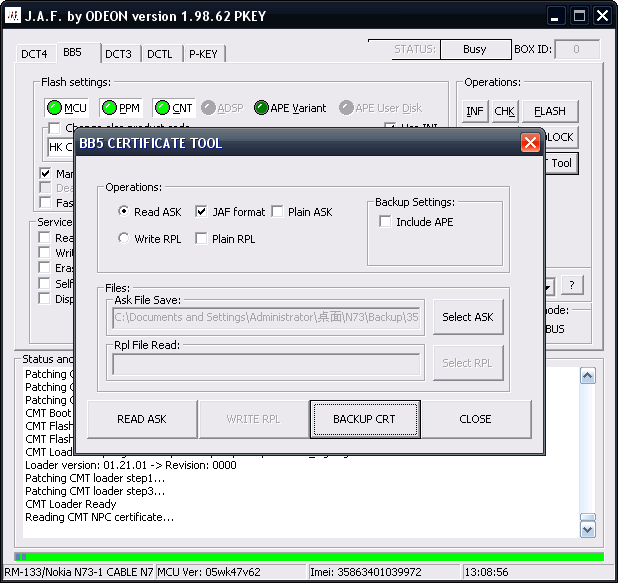
Task: Tick the Disp checkbox under Service
Action: click(x=44, y=298)
